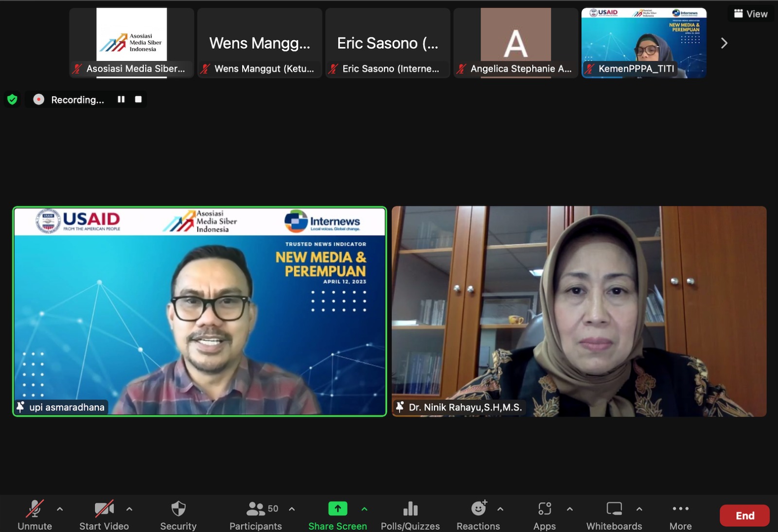Click the green encryption shield icon
The width and height of the screenshot is (778, 532).
pyautogui.click(x=12, y=100)
